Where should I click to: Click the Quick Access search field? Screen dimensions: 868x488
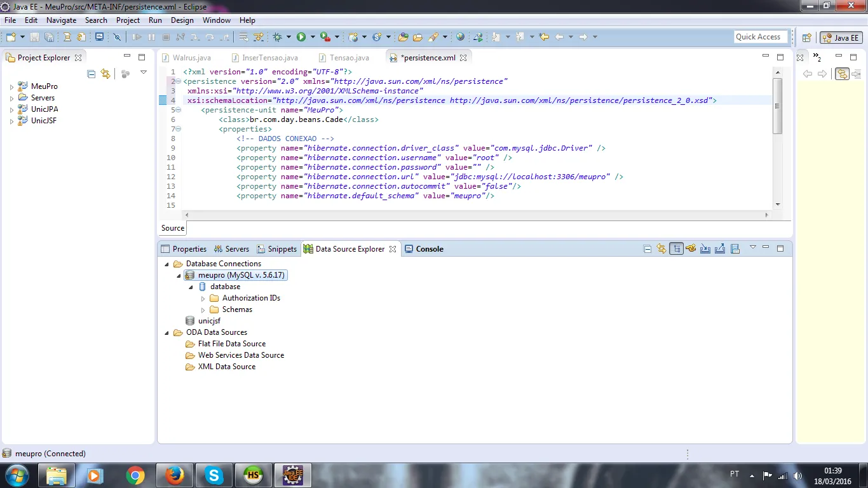tap(760, 37)
